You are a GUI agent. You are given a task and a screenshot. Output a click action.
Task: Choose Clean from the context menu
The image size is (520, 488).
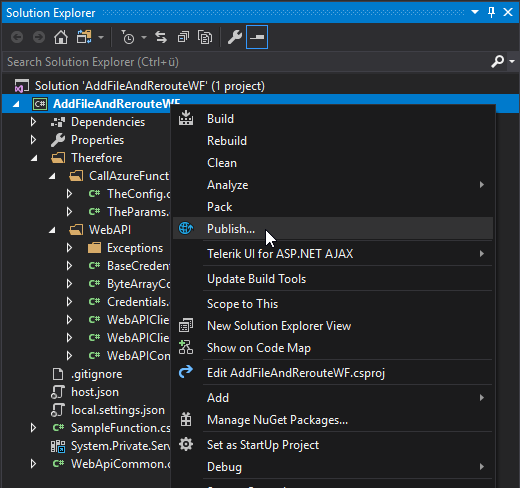tap(333, 163)
